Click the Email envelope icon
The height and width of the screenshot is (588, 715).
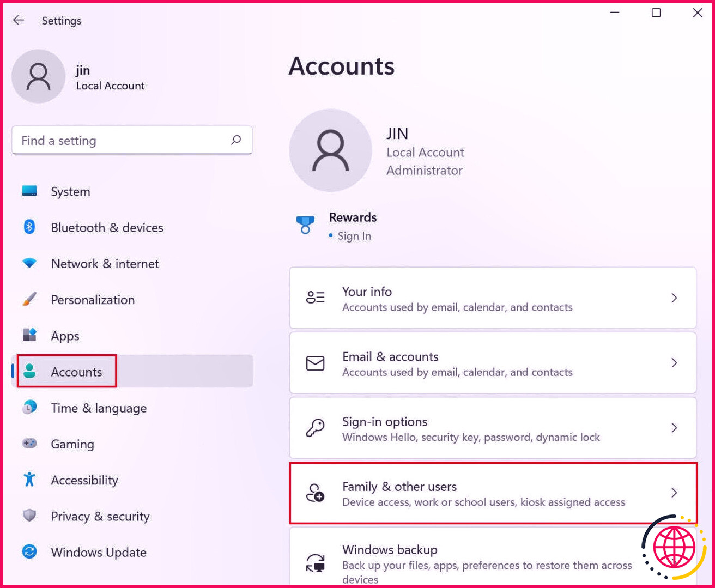point(316,363)
